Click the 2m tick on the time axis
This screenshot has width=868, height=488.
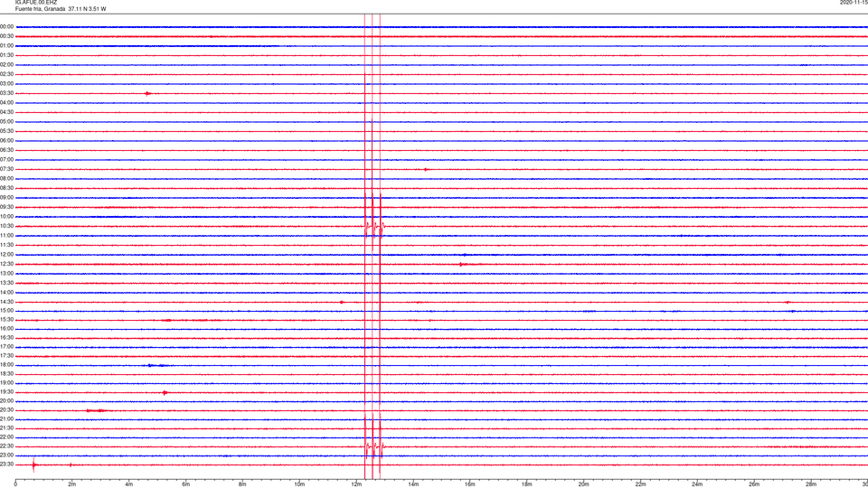(x=72, y=484)
